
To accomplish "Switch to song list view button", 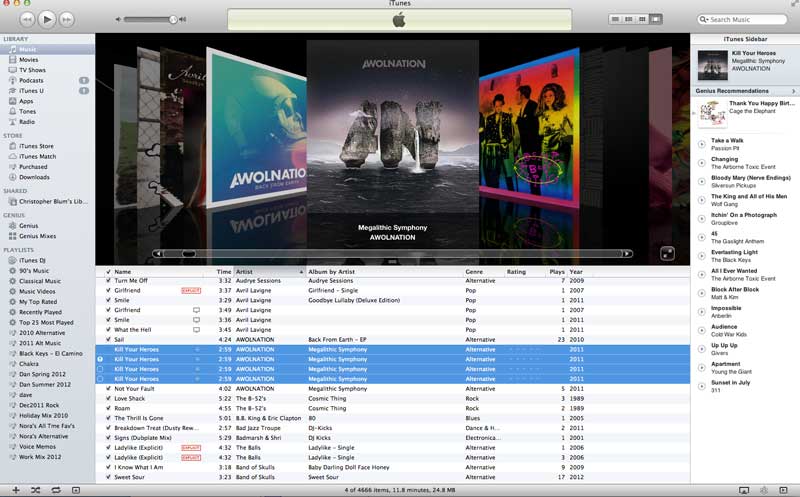I will 615,19.
